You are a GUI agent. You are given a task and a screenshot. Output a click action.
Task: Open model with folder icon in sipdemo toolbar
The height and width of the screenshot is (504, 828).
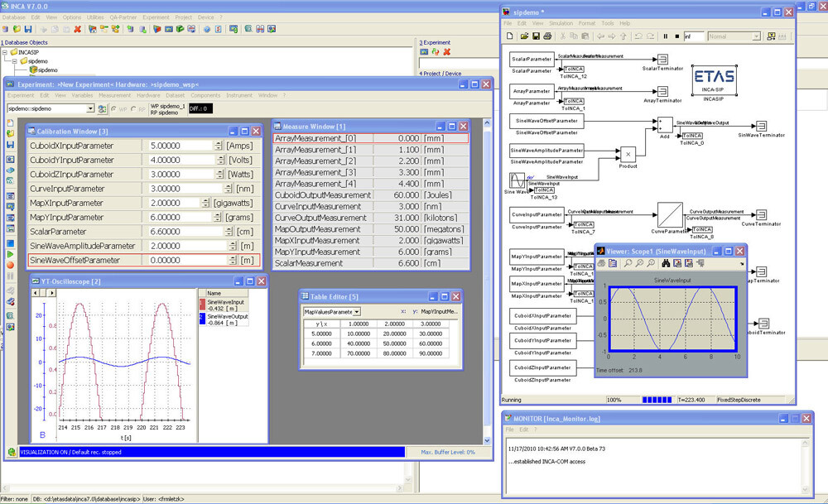coord(524,36)
